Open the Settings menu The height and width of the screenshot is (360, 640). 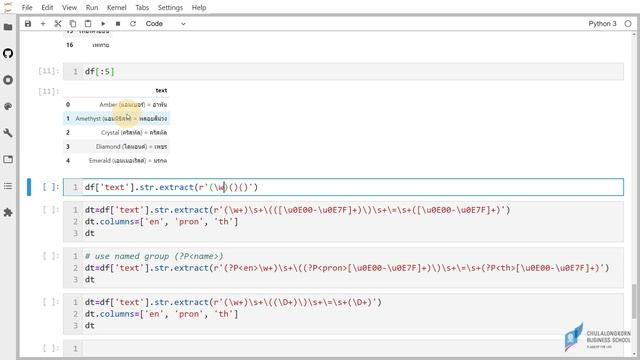[170, 7]
